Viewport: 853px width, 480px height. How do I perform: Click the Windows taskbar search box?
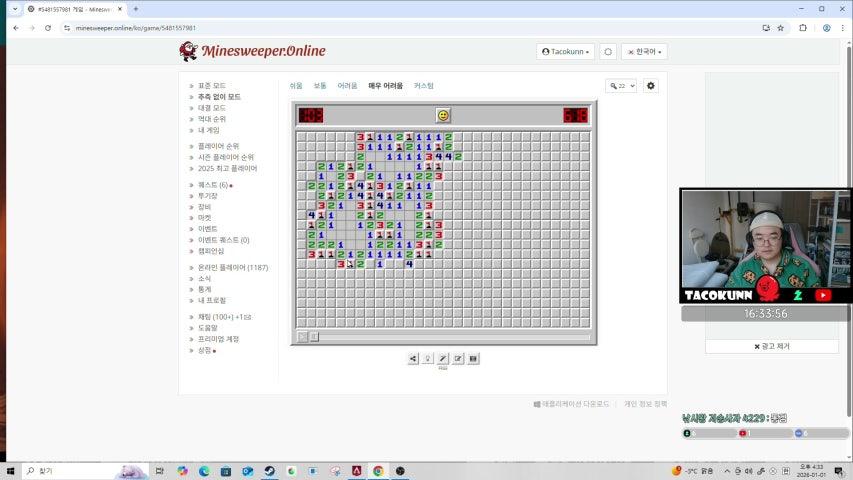[x=84, y=471]
